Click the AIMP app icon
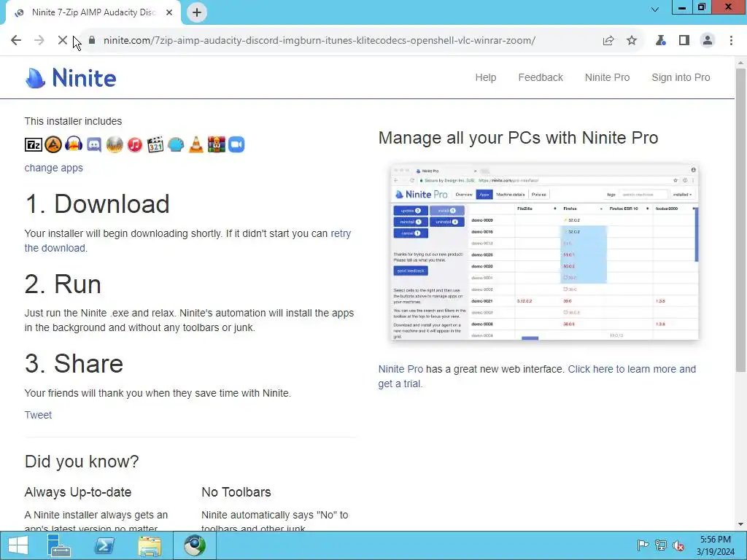Image resolution: width=747 pixels, height=560 pixels. (53, 144)
